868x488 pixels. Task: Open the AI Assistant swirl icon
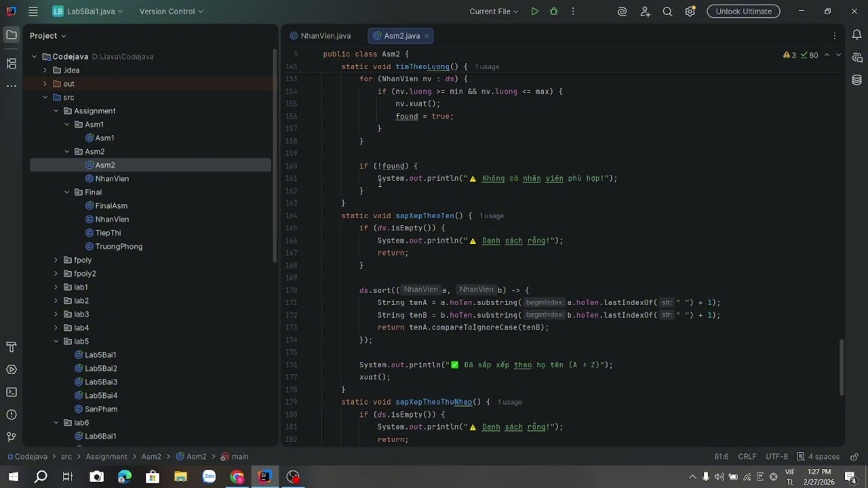[x=622, y=12]
